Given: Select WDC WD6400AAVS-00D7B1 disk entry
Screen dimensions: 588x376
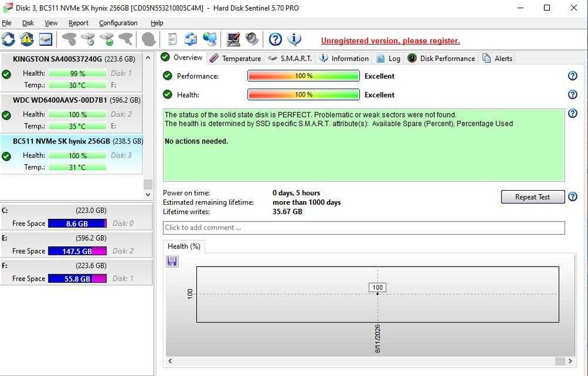Looking at the screenshot, I should pyautogui.click(x=72, y=113).
